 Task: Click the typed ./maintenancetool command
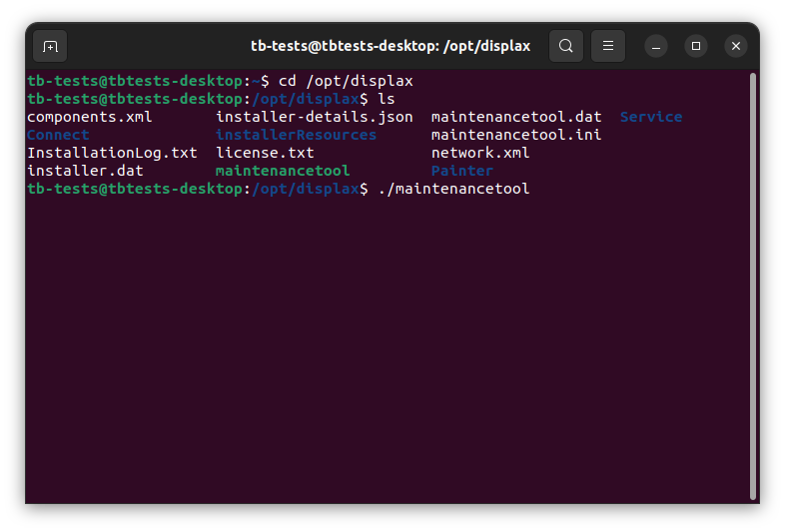point(453,189)
